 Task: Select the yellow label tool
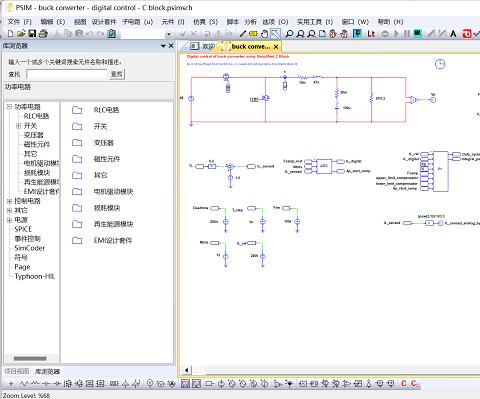click(253, 34)
